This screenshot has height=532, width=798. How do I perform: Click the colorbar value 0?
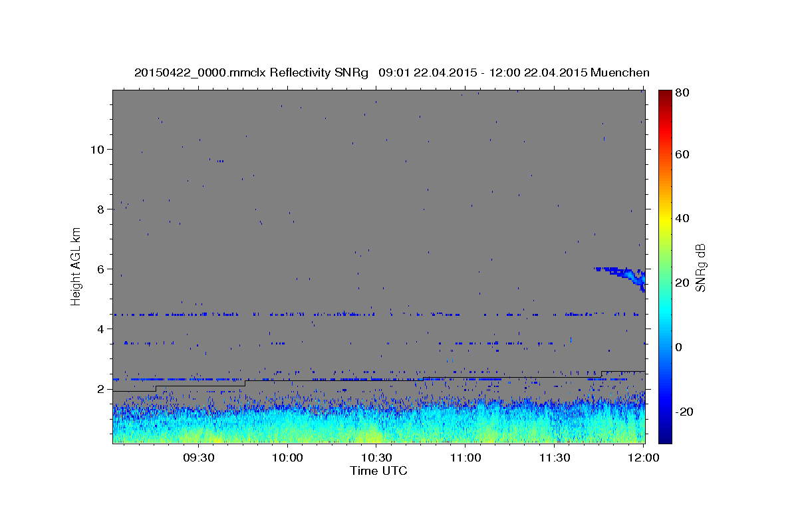pos(678,347)
